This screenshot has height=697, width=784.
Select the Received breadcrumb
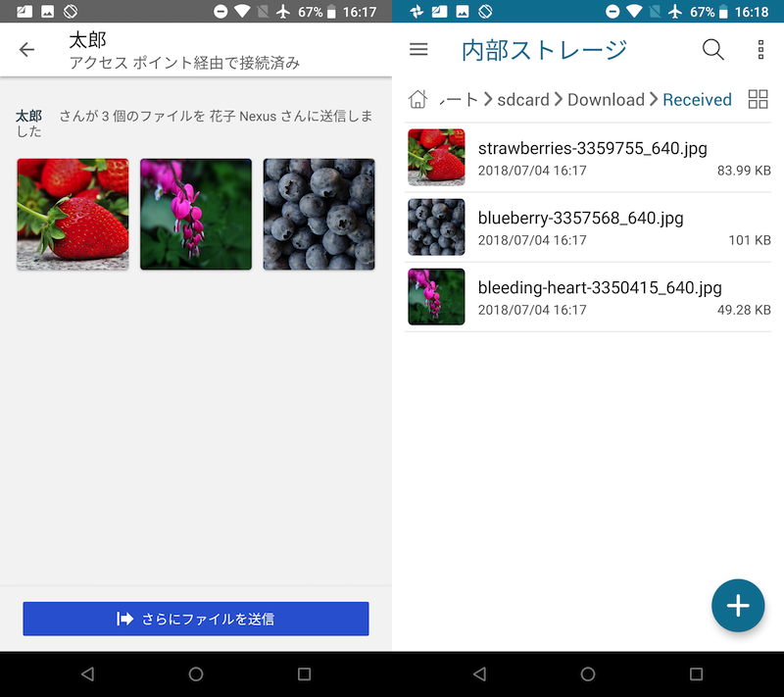(x=697, y=99)
